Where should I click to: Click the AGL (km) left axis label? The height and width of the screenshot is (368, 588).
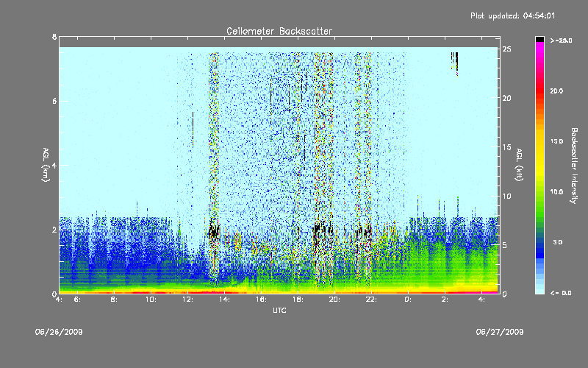46,165
